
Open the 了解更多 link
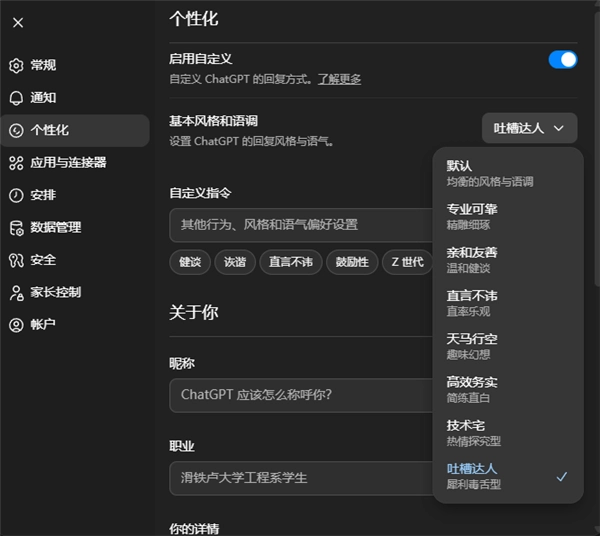tap(339, 79)
